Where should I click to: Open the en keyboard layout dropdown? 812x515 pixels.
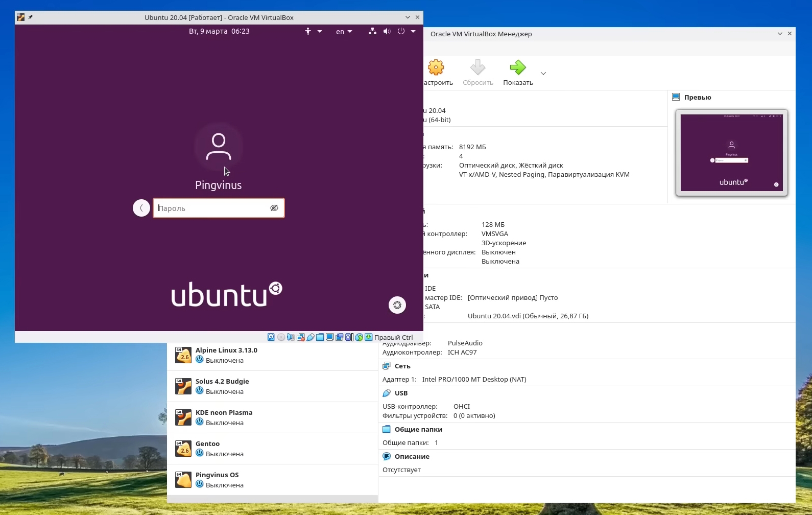point(344,31)
